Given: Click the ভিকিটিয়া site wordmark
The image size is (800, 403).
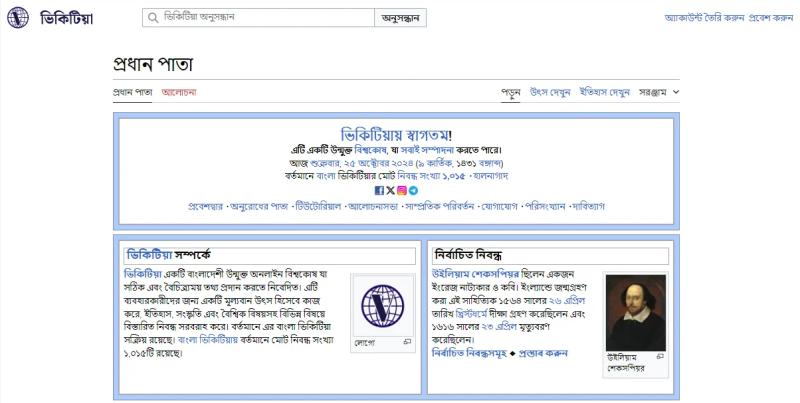Looking at the screenshot, I should coord(66,19).
